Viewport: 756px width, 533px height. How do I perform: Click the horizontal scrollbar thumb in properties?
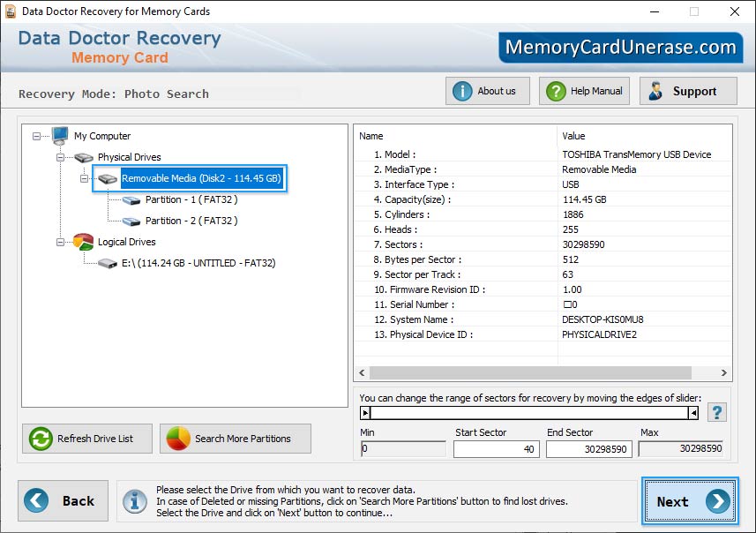point(530,373)
